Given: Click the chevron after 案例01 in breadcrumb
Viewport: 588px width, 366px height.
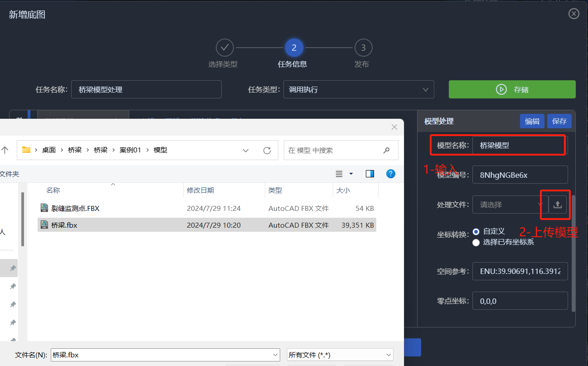Looking at the screenshot, I should (x=148, y=150).
